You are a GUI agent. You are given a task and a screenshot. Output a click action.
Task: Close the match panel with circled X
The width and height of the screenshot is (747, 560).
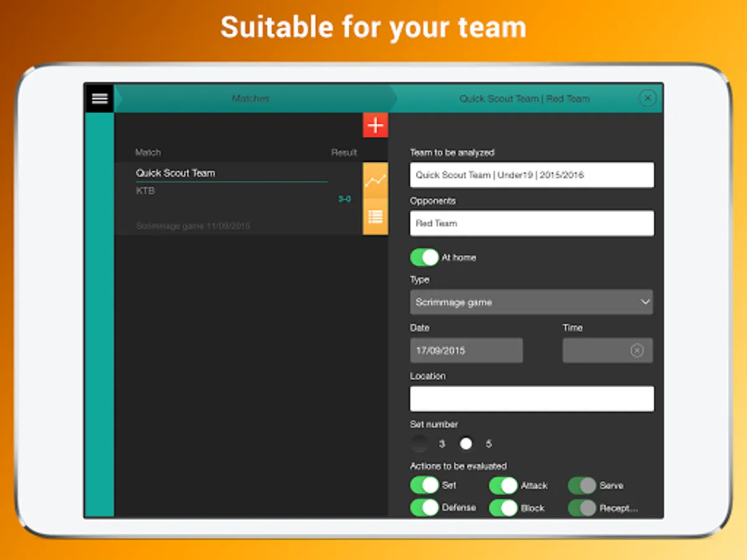click(647, 98)
